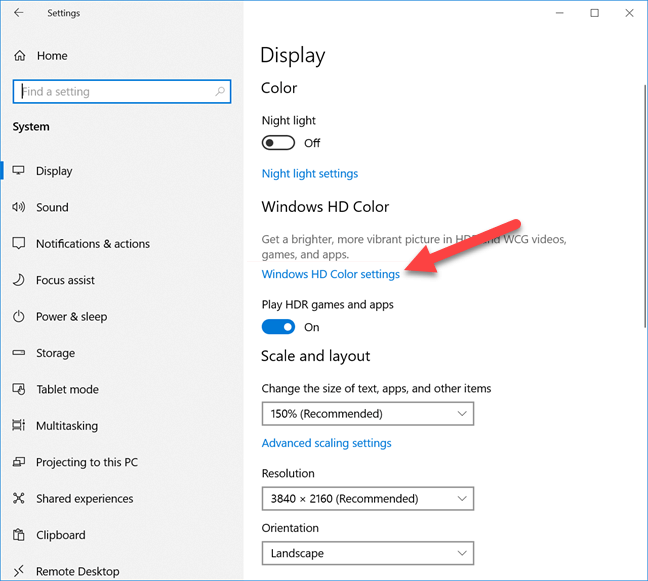Select Multitasking category

[67, 426]
